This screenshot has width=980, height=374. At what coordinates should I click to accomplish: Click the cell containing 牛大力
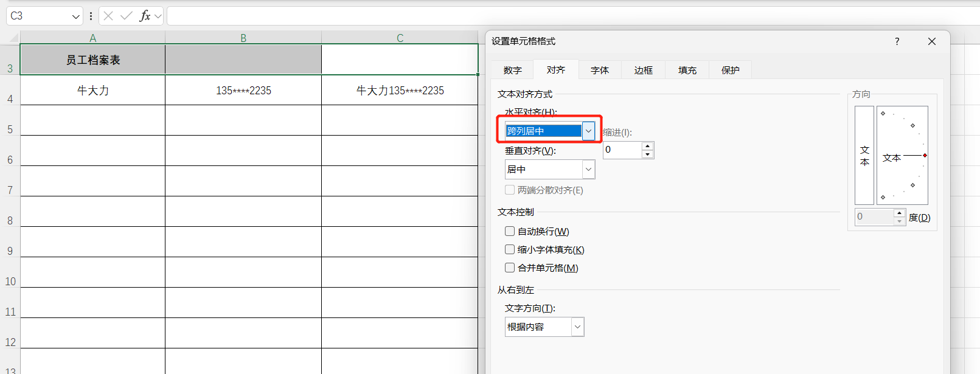93,90
